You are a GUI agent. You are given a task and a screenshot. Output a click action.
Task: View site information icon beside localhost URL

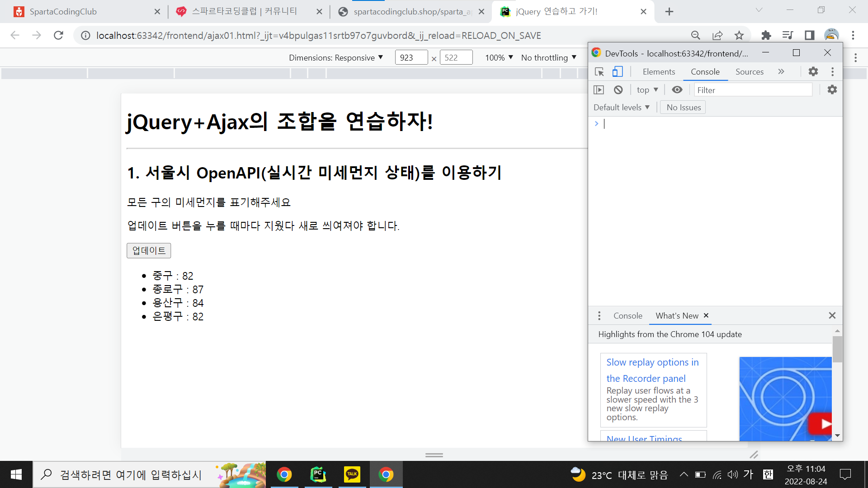[85, 35]
